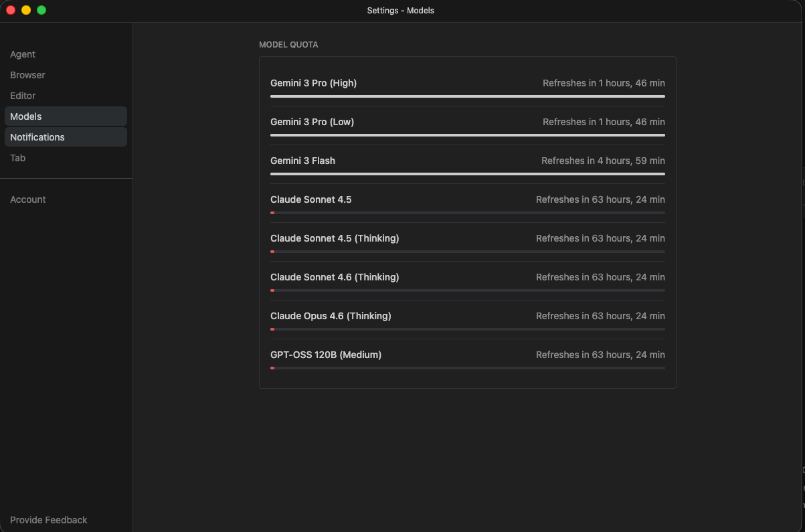
Task: Minimize the window with yellow button
Action: coord(26,10)
